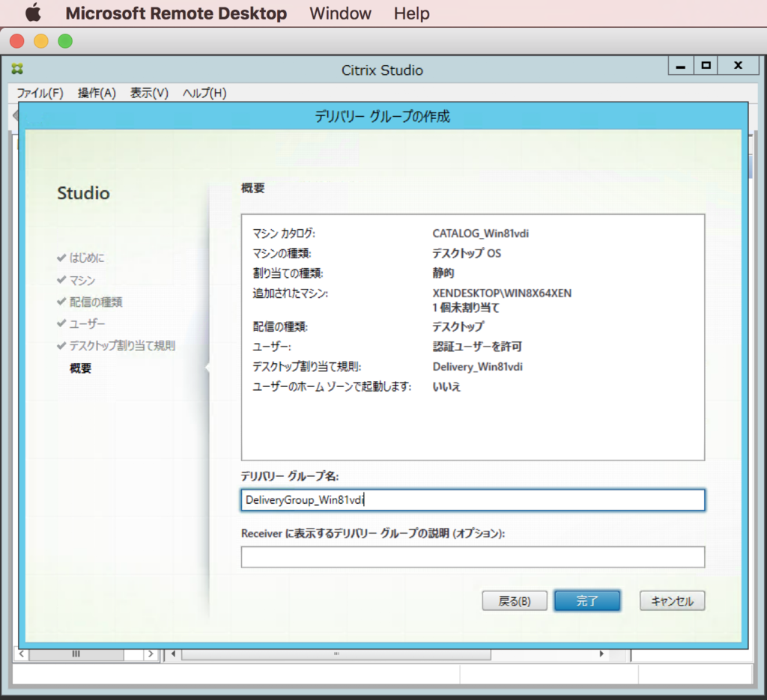Click the center pane scrollbar right arrow
Image resolution: width=767 pixels, height=700 pixels.
601,654
